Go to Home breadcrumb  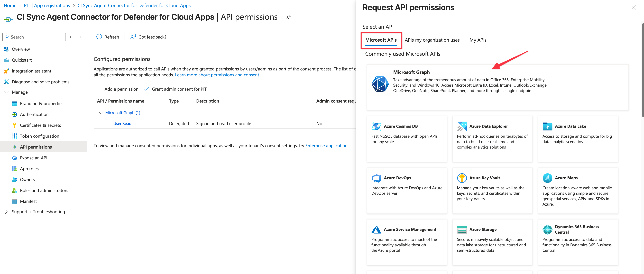[x=10, y=5]
